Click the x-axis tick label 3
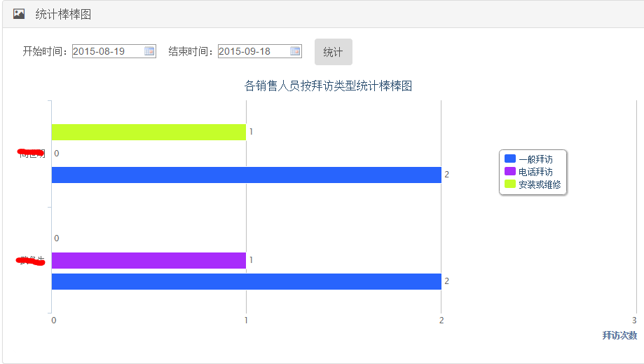 tap(634, 320)
